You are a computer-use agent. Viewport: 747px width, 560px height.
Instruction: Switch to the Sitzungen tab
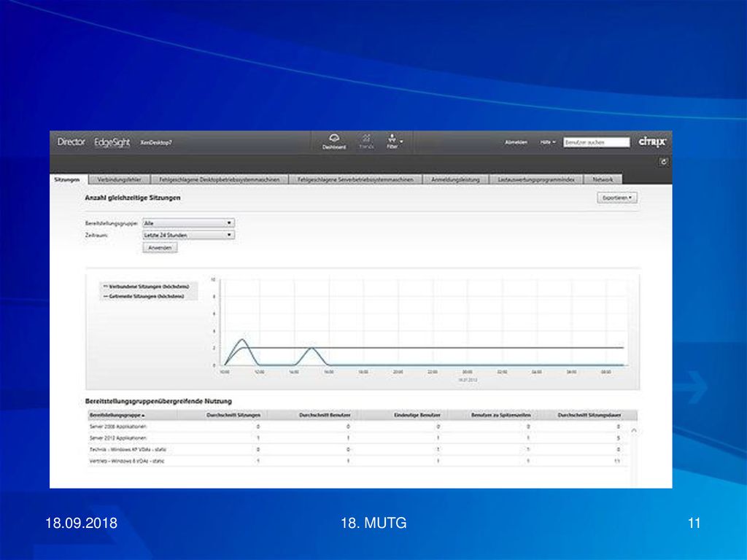[x=67, y=179]
